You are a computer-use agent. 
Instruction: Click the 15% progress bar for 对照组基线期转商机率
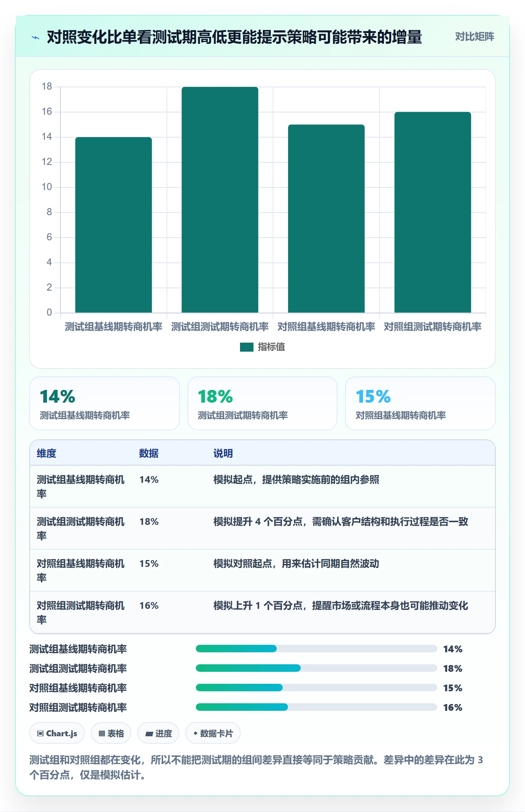pyautogui.click(x=316, y=688)
